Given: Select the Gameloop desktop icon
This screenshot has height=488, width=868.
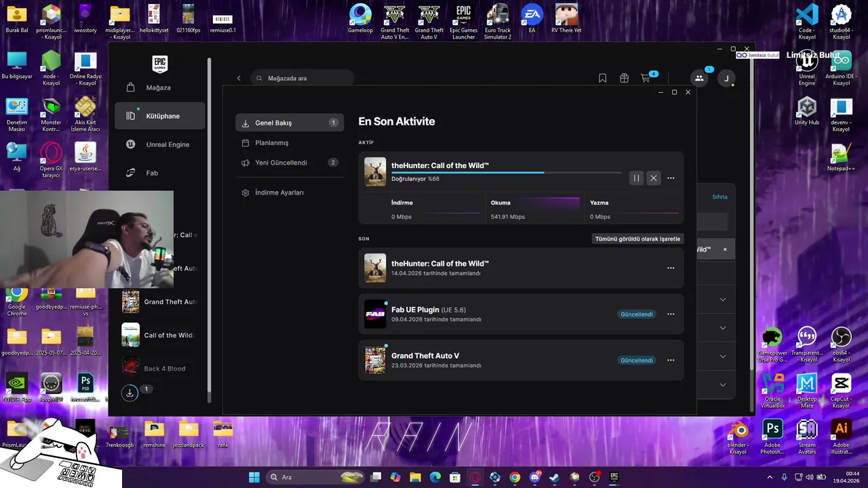Looking at the screenshot, I should [360, 19].
